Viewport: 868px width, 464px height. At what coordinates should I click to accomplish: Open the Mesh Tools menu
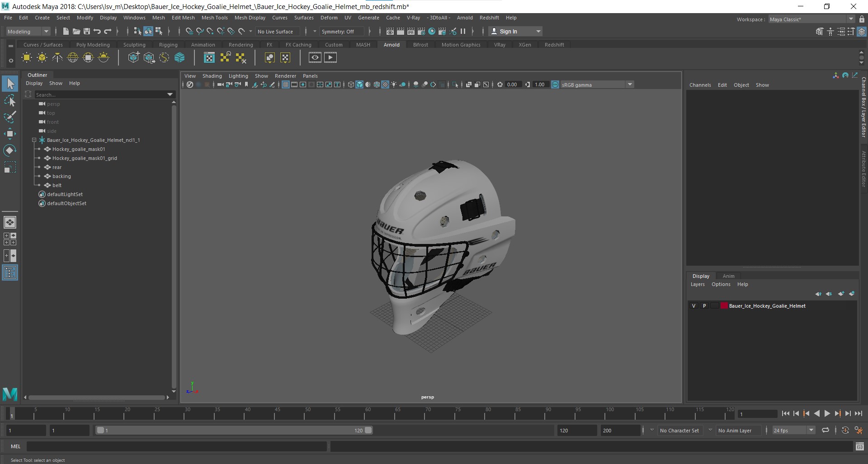pyautogui.click(x=214, y=18)
